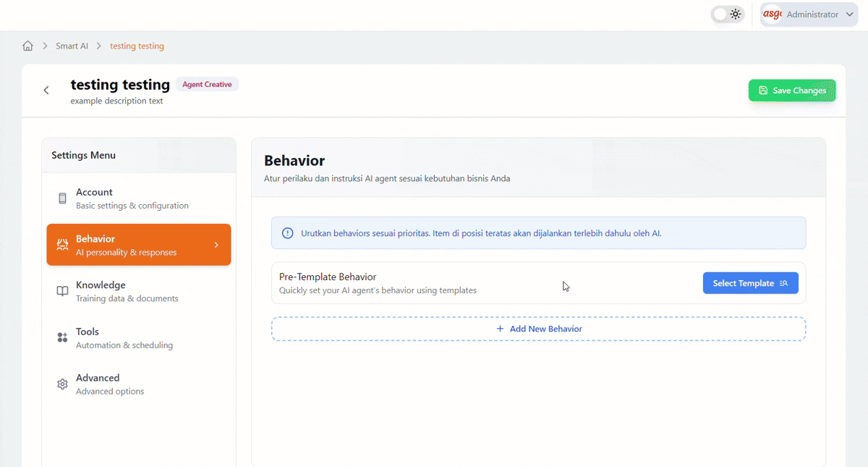The image size is (868, 467).
Task: Click the Administrator avatar logo
Action: (x=773, y=14)
